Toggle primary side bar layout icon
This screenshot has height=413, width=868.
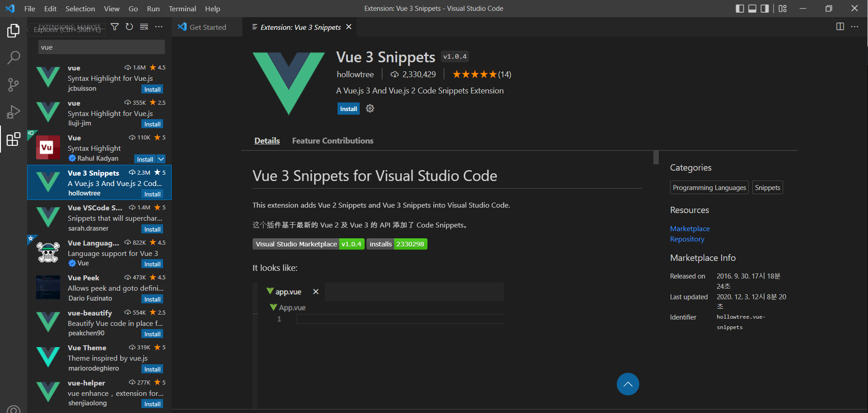740,9
